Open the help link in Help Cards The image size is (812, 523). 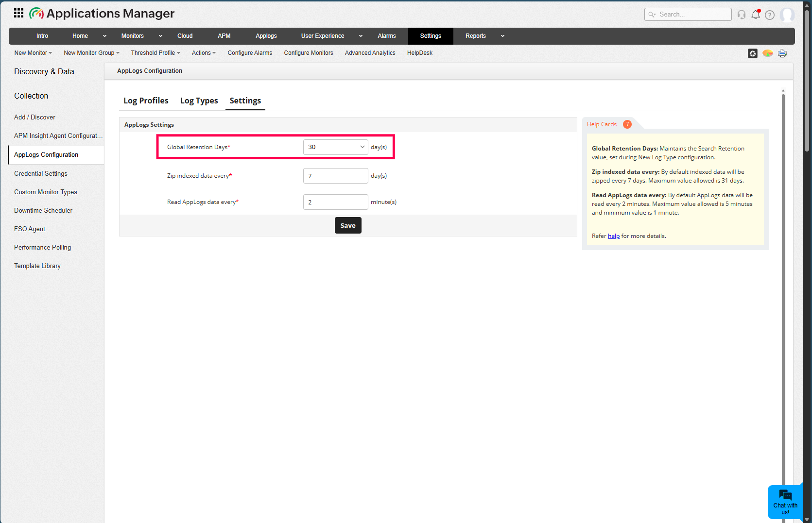tap(614, 236)
